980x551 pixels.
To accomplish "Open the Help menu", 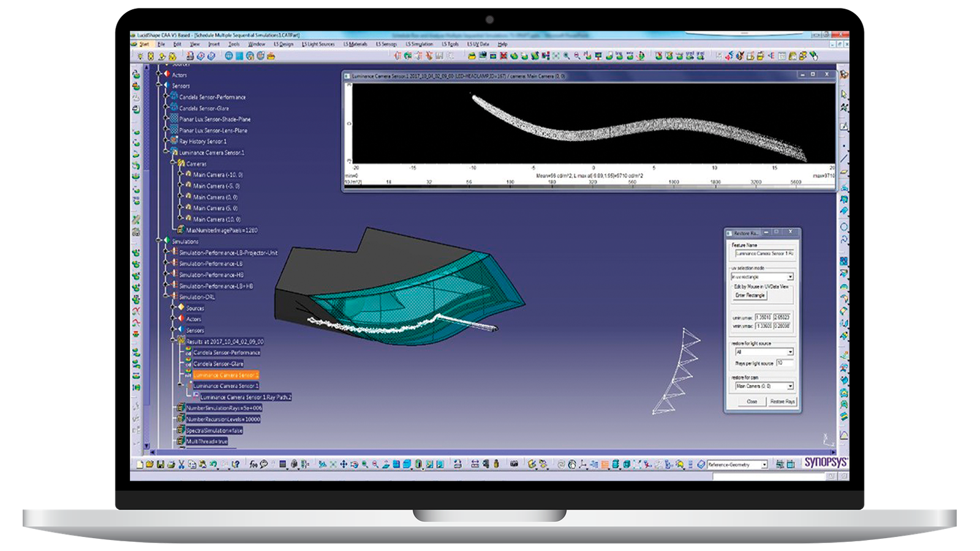I will [502, 44].
